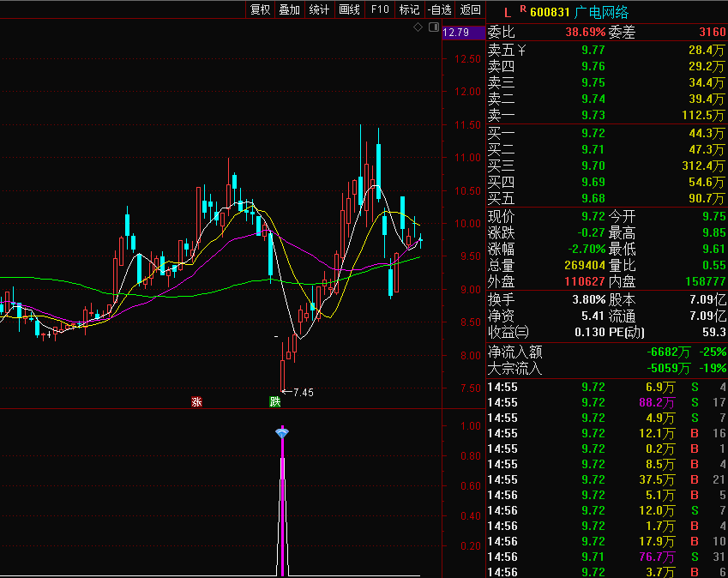
Task: Click the 最低 value 9.61
Action: [714, 249]
